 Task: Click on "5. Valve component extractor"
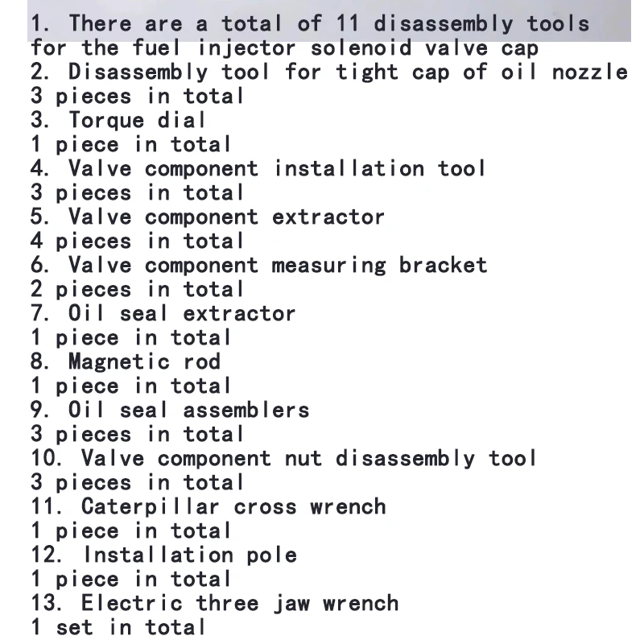tap(208, 217)
